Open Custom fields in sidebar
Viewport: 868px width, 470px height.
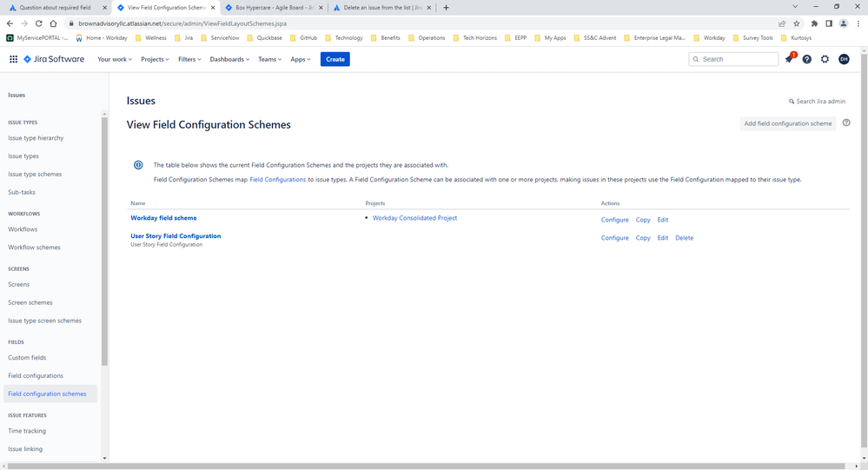(27, 358)
